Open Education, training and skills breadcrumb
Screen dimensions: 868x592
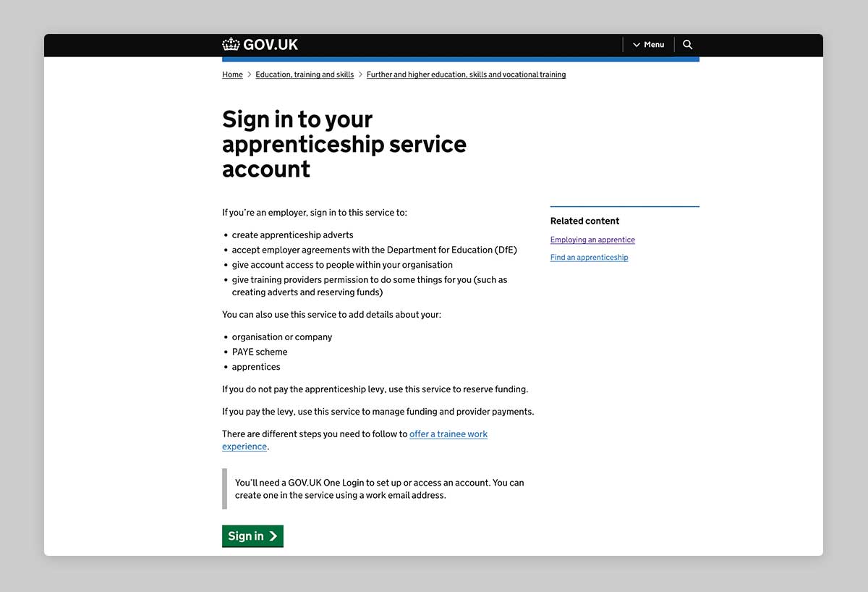(305, 75)
